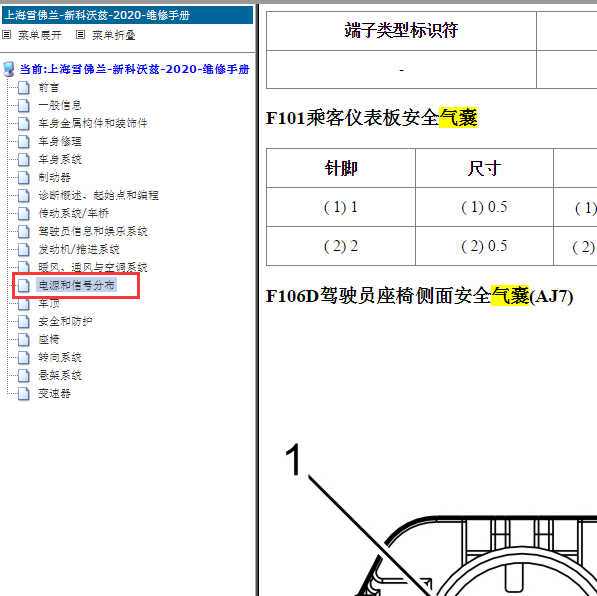Select 安全和防护 chapter
The height and width of the screenshot is (596, 597).
point(65,321)
